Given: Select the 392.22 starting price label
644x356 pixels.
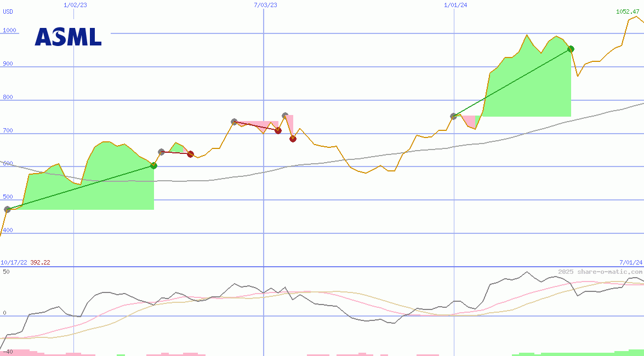Looking at the screenshot, I should click(40, 262).
